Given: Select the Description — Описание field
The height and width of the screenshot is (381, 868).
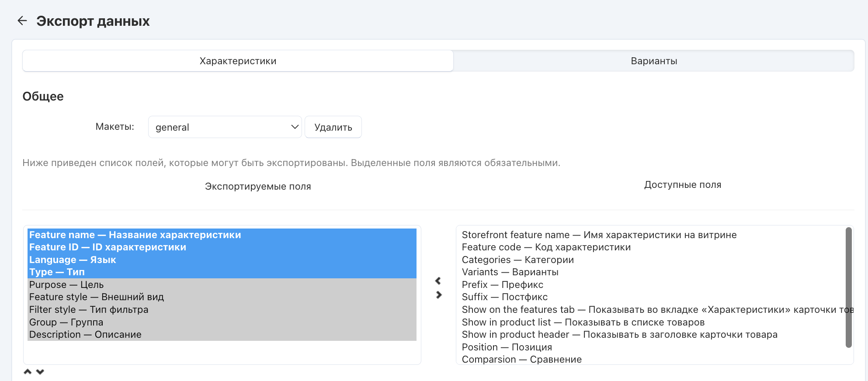Looking at the screenshot, I should coord(222,334).
